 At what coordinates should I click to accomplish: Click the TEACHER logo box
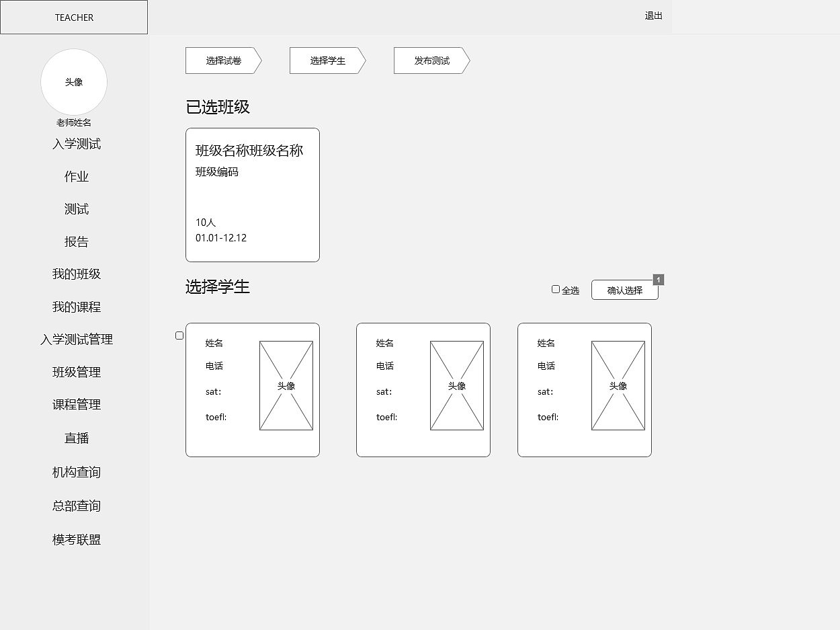(74, 17)
